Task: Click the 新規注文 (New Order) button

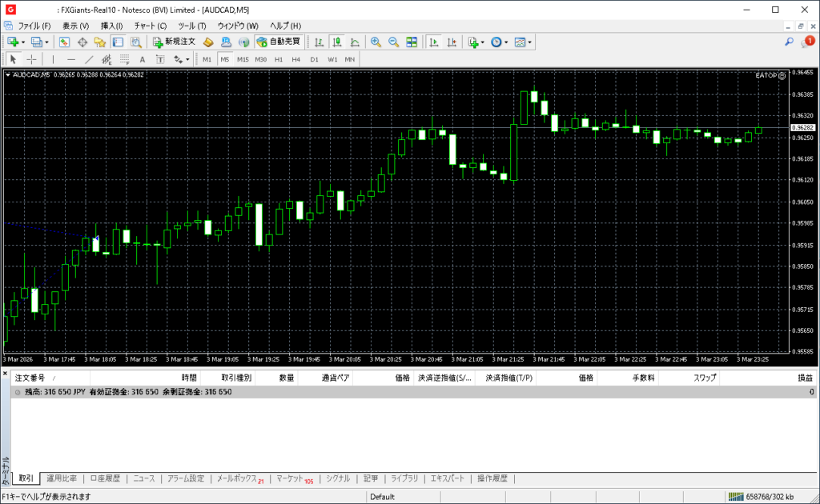Action: [x=174, y=42]
